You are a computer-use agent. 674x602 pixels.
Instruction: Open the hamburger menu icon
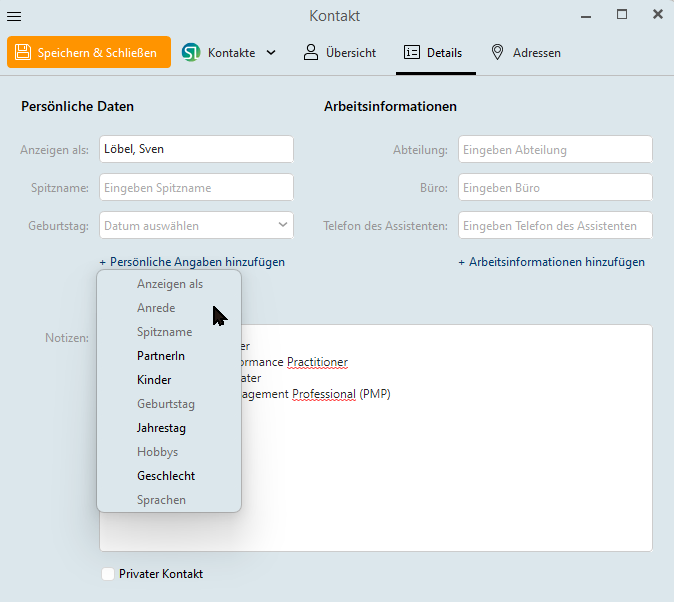14,15
